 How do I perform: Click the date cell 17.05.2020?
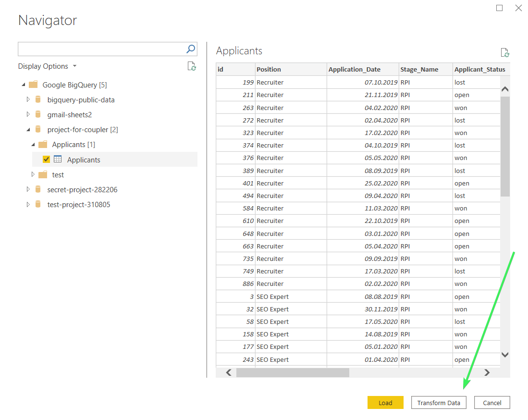point(363,321)
